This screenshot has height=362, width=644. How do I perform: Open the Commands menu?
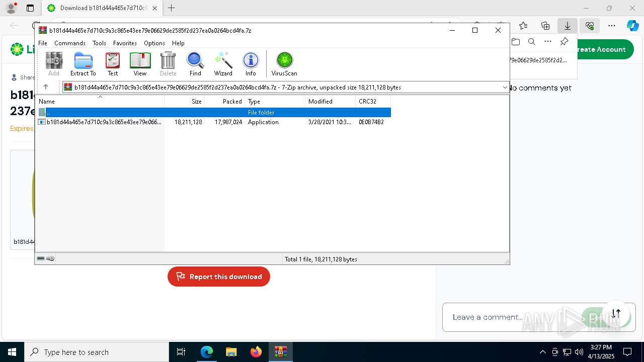(70, 43)
